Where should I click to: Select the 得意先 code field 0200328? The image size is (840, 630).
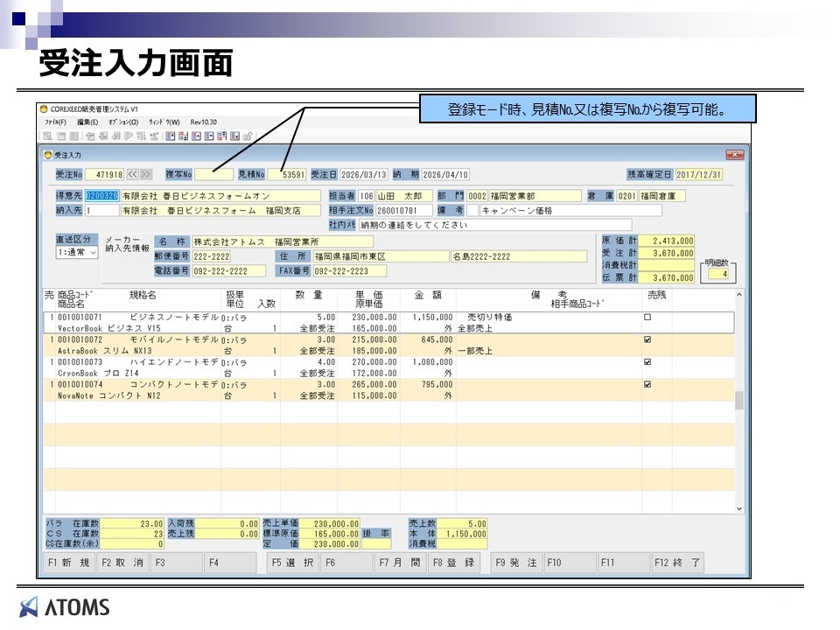point(101,196)
